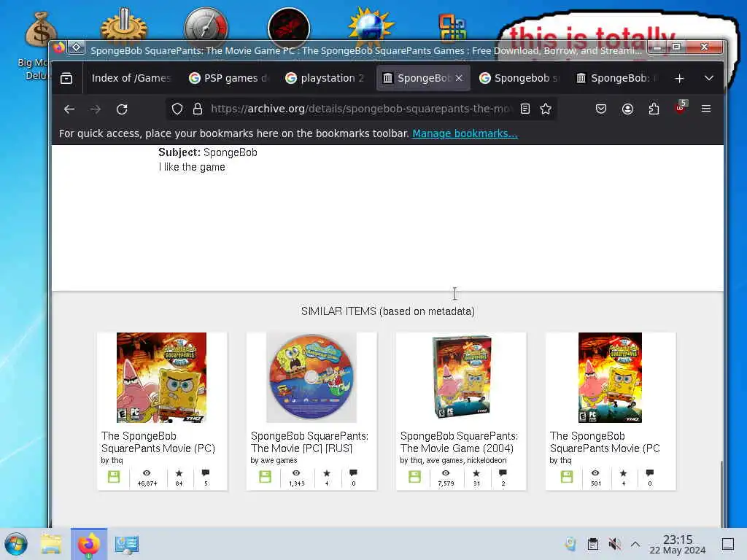747x560 pixels.
Task: Expand the hidden tray icons arrow
Action: pos(635,544)
